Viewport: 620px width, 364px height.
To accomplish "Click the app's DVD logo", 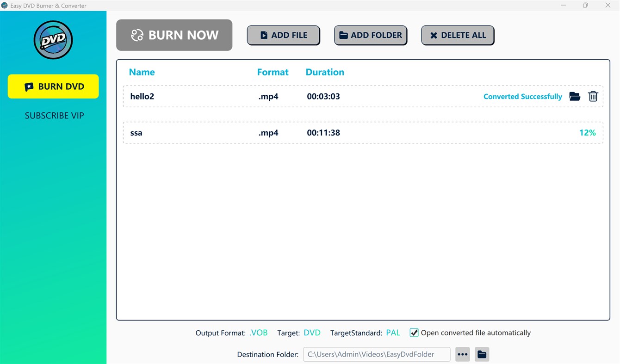I will point(53,40).
